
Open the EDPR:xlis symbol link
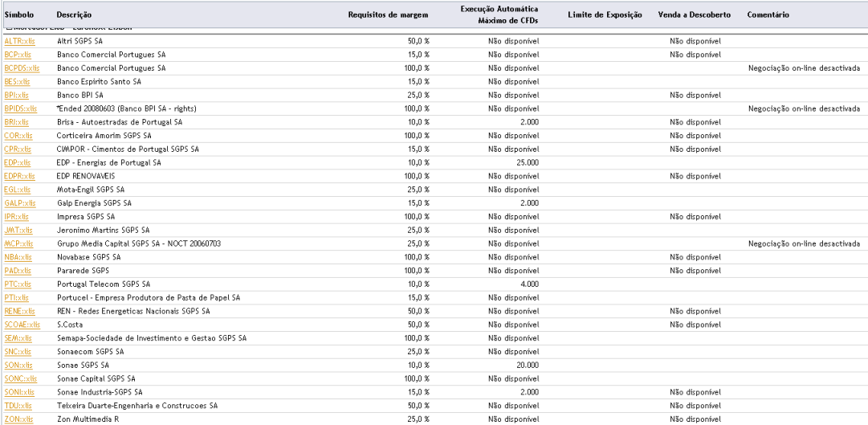(19, 176)
